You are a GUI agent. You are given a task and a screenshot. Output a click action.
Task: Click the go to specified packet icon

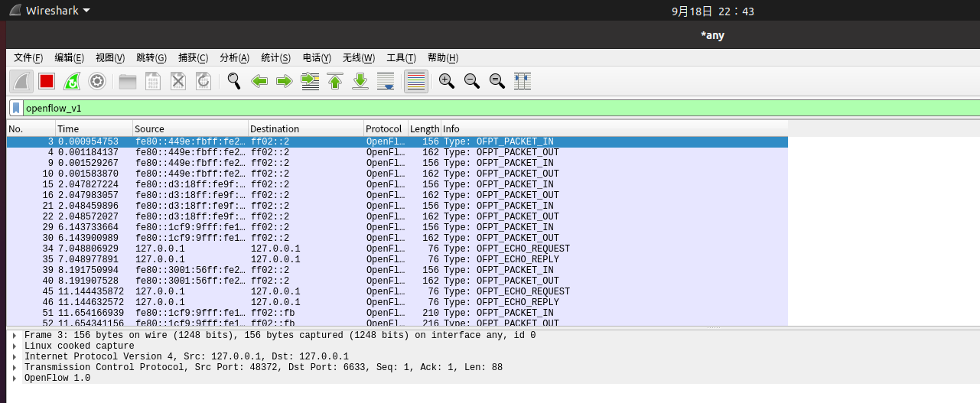[x=310, y=81]
